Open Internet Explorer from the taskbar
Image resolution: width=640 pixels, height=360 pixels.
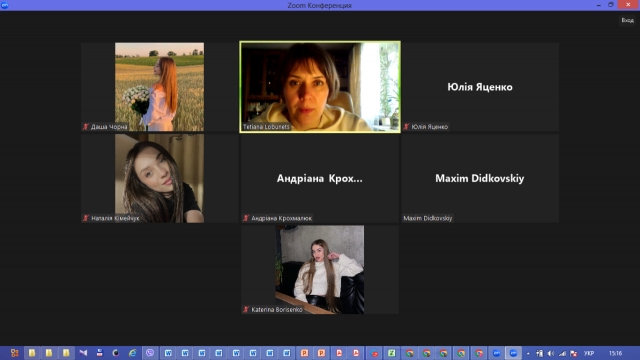tap(132, 353)
